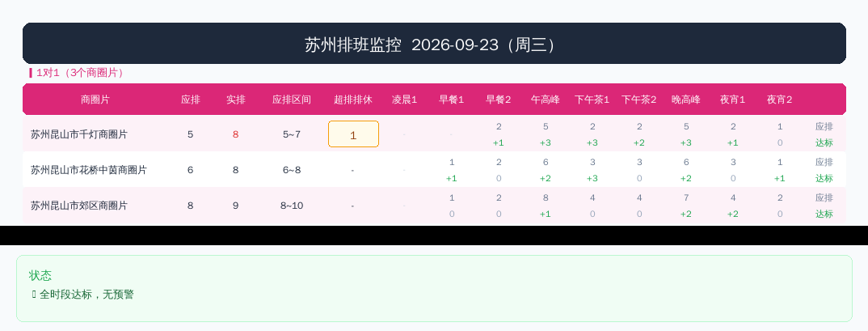Click the 商圈片 column header
This screenshot has height=331, width=868.
point(95,100)
